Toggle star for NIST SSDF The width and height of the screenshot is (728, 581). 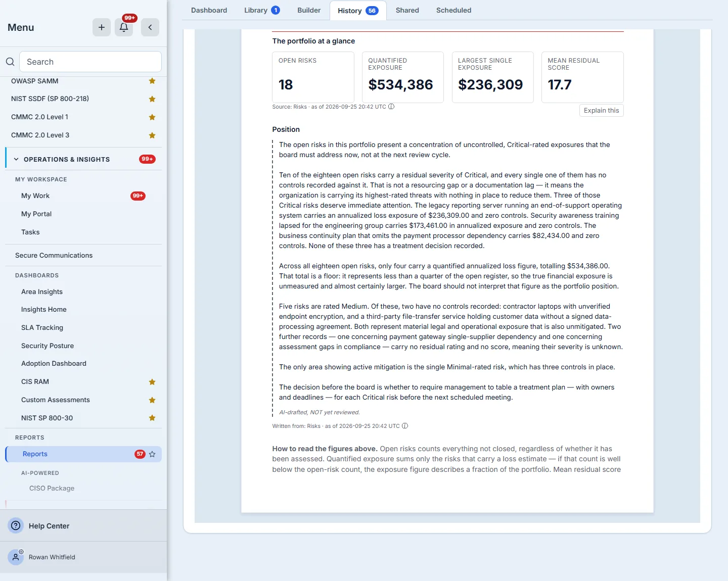152,99
